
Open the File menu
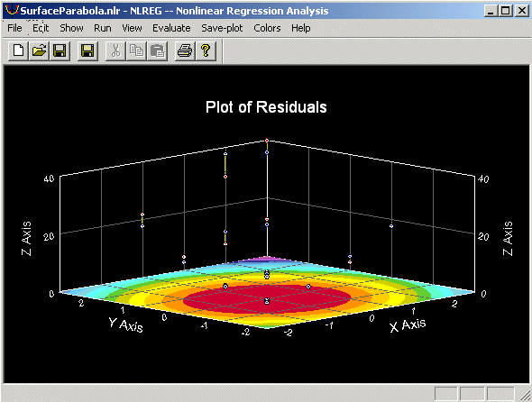tap(14, 28)
